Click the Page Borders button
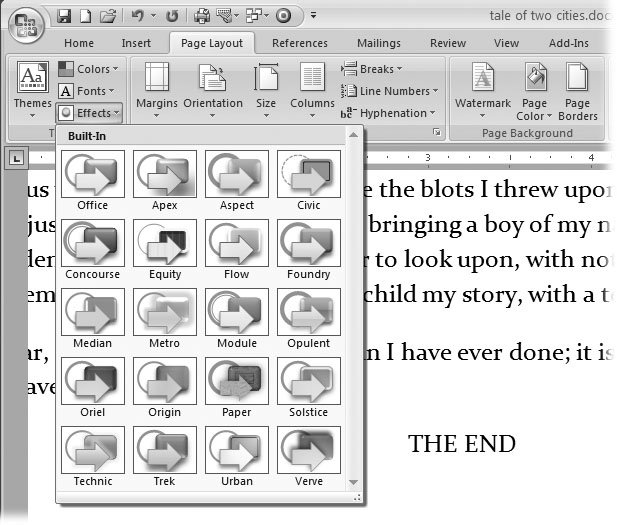This screenshot has height=525, width=617. coord(578,91)
